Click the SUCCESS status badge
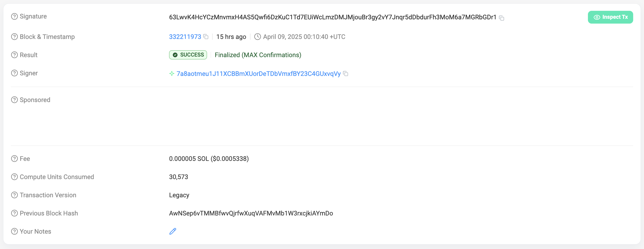This screenshot has width=644, height=249. click(188, 55)
